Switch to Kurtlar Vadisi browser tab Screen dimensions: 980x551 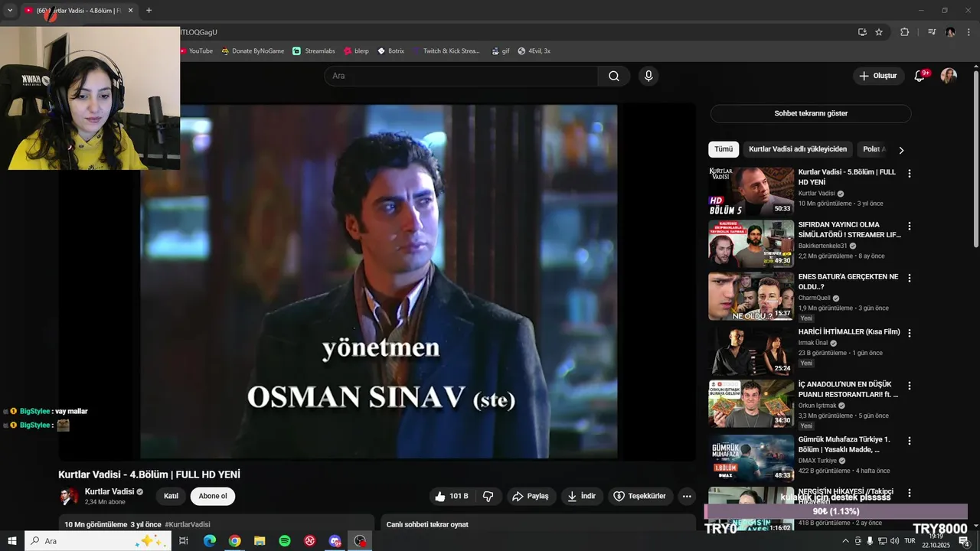click(x=78, y=11)
